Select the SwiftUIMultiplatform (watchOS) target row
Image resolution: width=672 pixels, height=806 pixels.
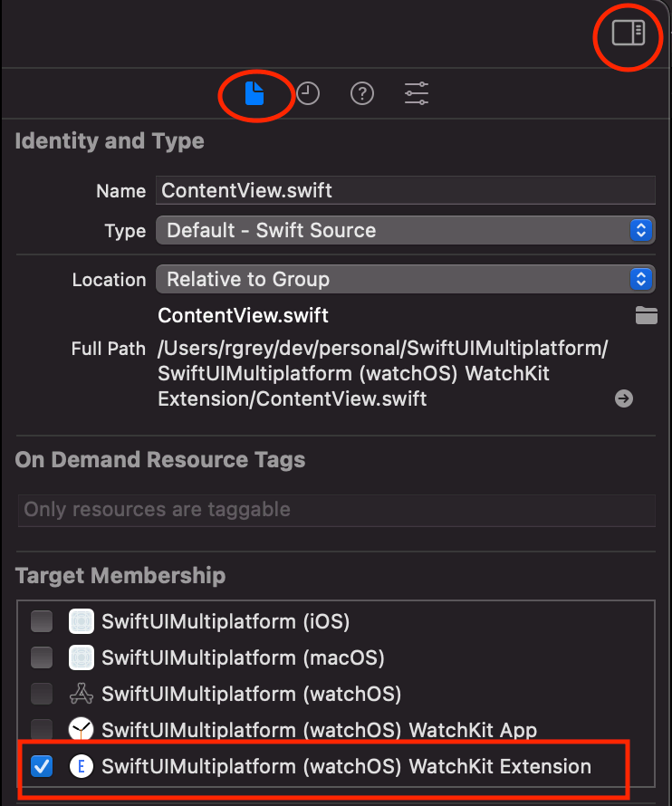point(251,694)
